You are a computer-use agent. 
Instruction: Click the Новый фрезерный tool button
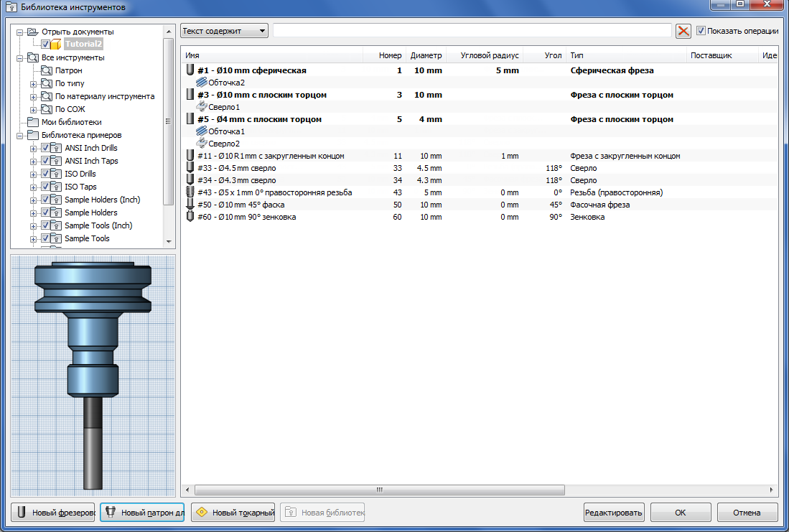point(53,513)
